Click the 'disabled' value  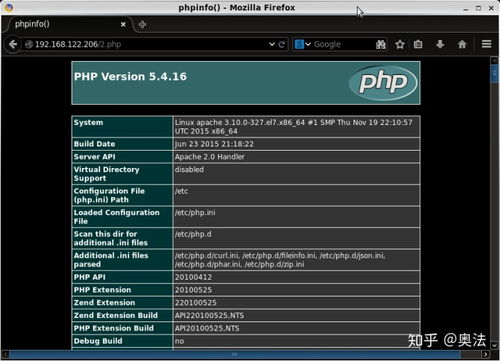(189, 169)
